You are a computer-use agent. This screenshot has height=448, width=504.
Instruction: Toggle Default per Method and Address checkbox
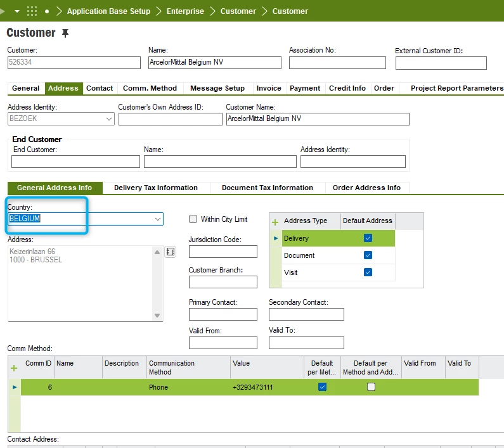click(372, 387)
